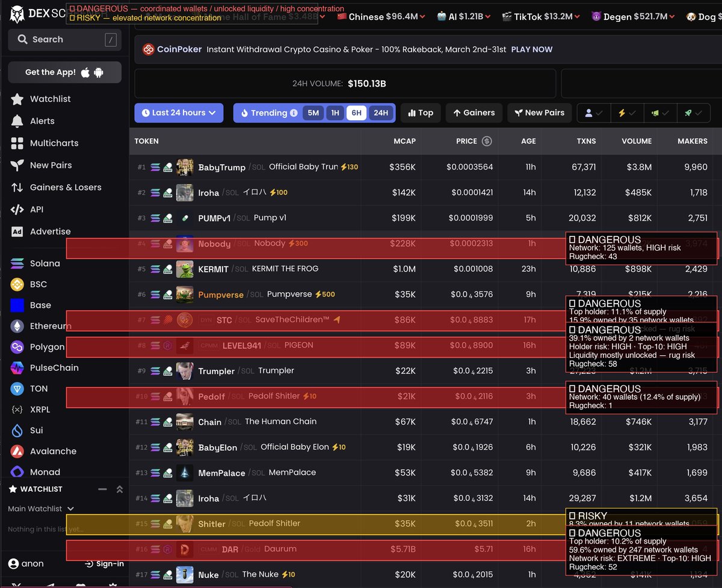The width and height of the screenshot is (722, 588).
Task: Open the MemPalace token row
Action: coord(425,473)
